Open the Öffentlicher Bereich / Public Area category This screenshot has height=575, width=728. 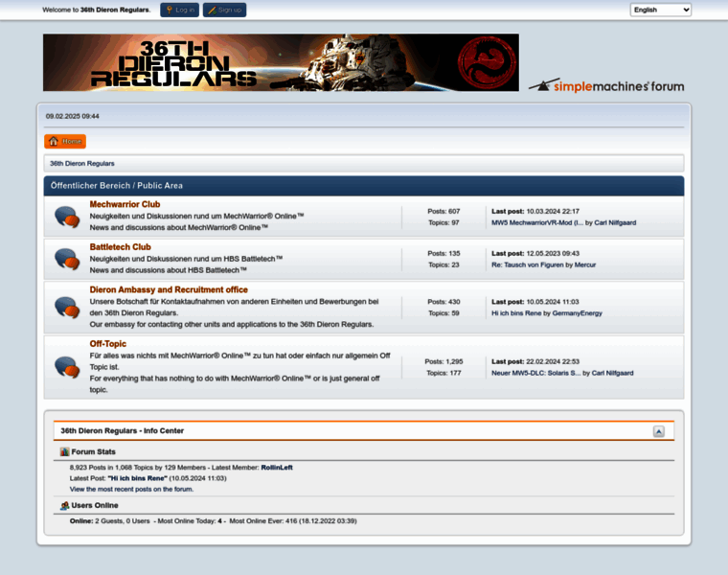pos(117,185)
